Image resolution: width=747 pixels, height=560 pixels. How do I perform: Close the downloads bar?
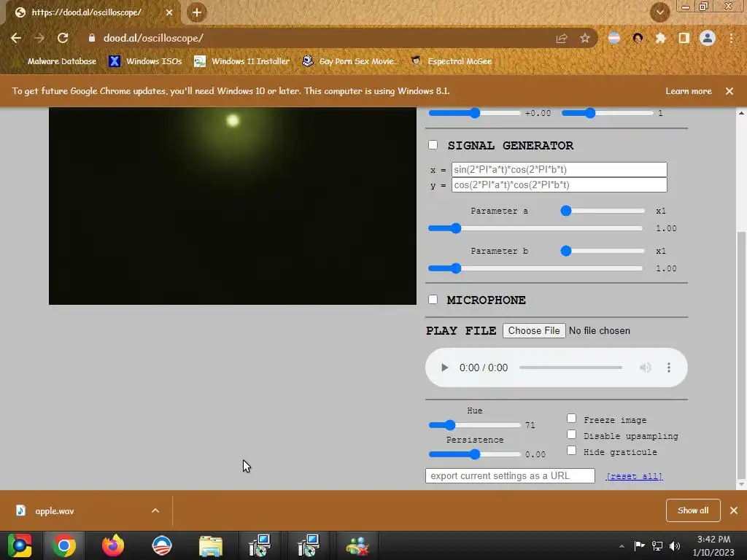click(x=734, y=510)
